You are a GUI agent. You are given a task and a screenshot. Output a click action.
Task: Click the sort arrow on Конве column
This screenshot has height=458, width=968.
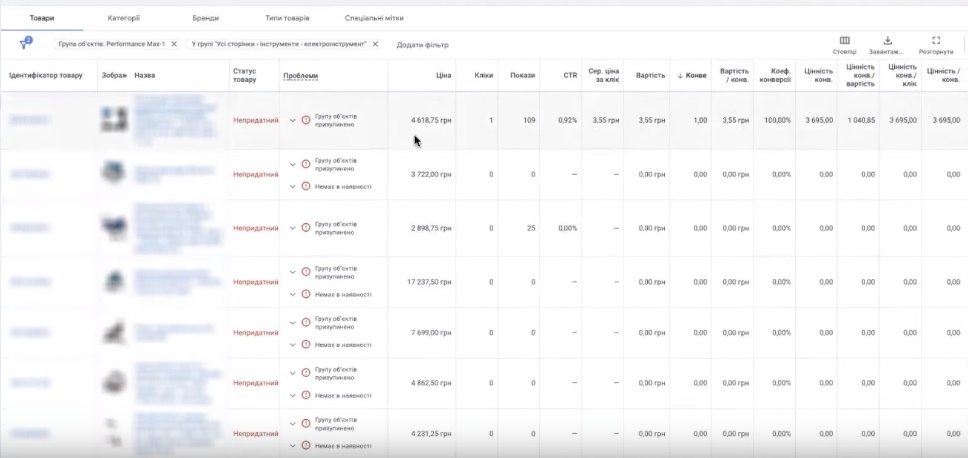681,76
